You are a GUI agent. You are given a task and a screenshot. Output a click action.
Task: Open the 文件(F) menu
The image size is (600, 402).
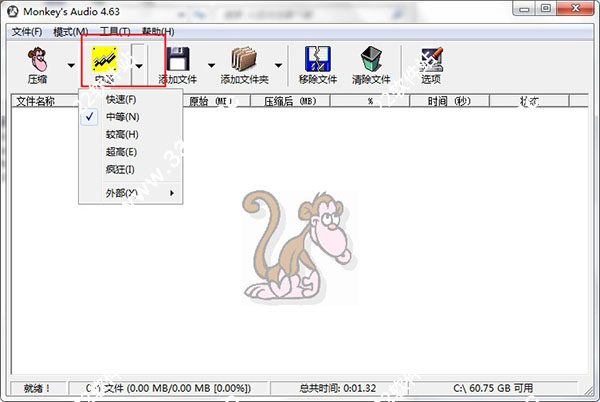pyautogui.click(x=27, y=32)
